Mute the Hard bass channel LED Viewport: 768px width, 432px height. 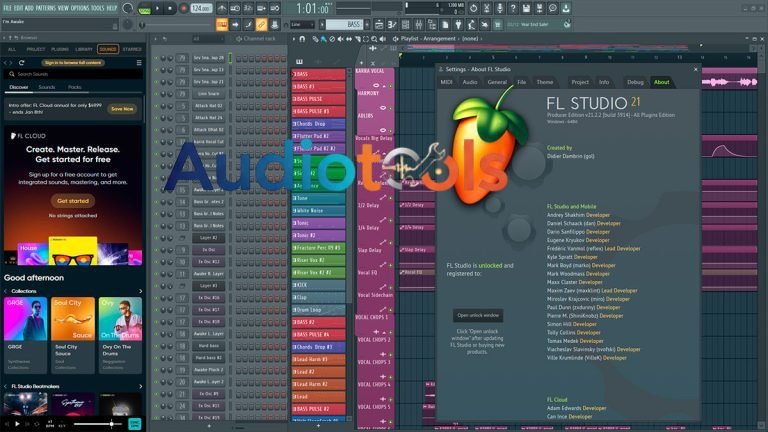coord(156,346)
